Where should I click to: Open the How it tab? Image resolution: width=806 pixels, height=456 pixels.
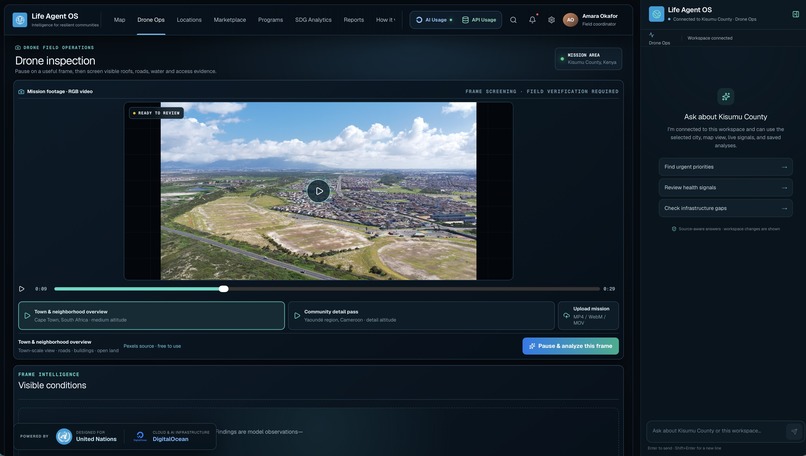(385, 20)
